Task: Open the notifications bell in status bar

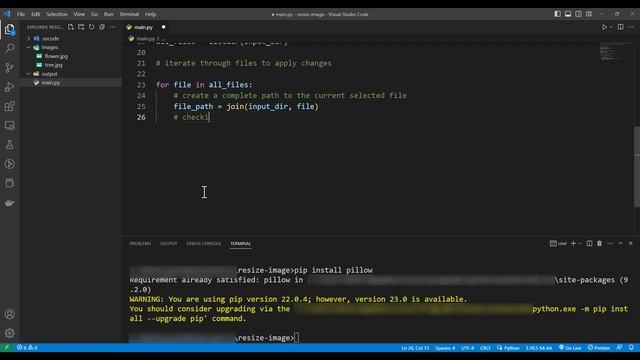Action: pos(631,348)
